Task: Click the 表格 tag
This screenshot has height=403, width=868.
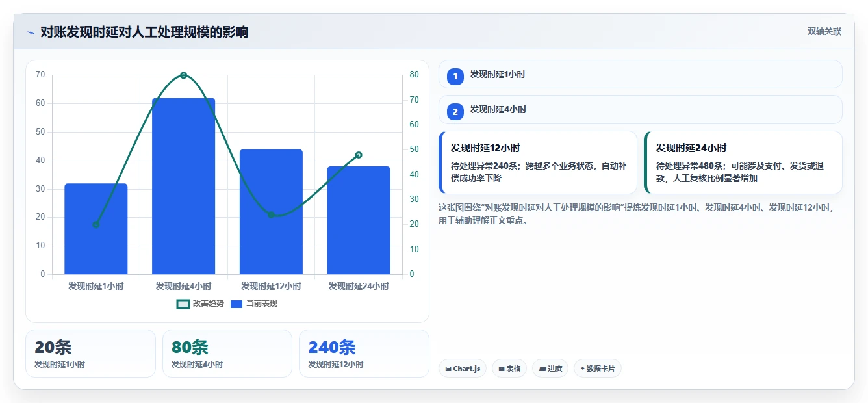Action: (509, 369)
